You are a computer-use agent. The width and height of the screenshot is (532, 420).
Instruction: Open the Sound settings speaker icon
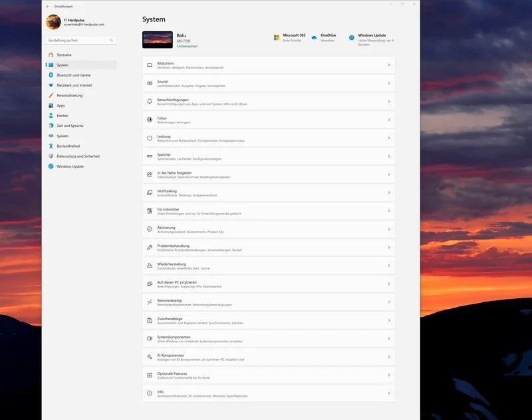click(x=150, y=83)
